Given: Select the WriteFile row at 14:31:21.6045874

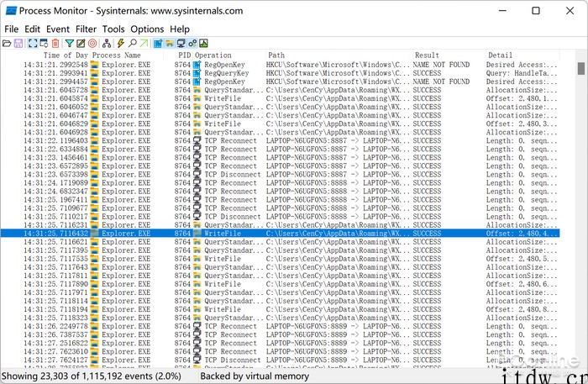Looking at the screenshot, I should click(x=280, y=98).
